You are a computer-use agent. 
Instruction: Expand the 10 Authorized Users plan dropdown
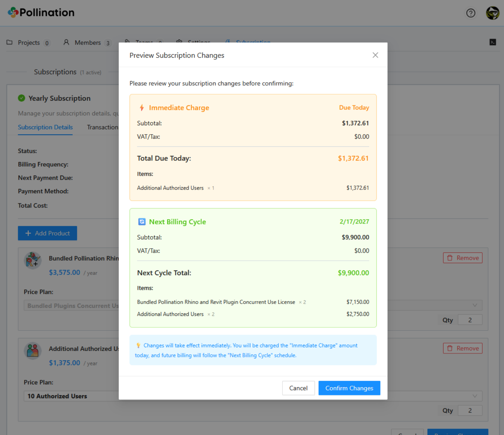pos(475,396)
